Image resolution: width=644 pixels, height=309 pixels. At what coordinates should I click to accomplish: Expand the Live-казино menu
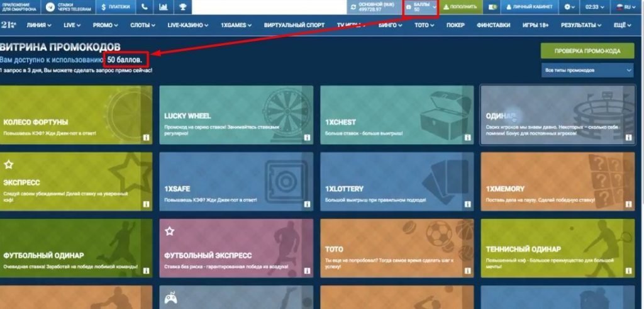coord(187,25)
